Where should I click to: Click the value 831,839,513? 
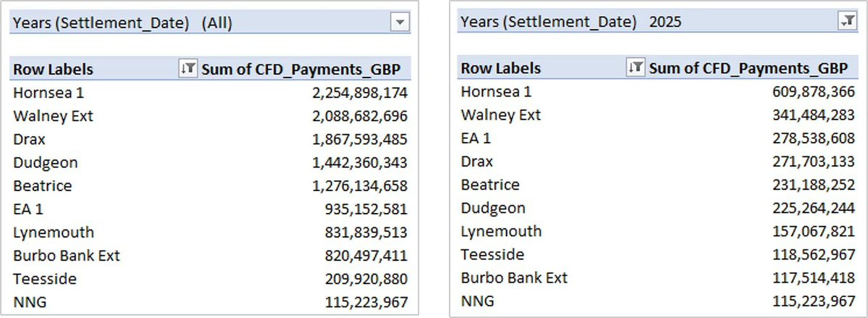pyautogui.click(x=366, y=233)
